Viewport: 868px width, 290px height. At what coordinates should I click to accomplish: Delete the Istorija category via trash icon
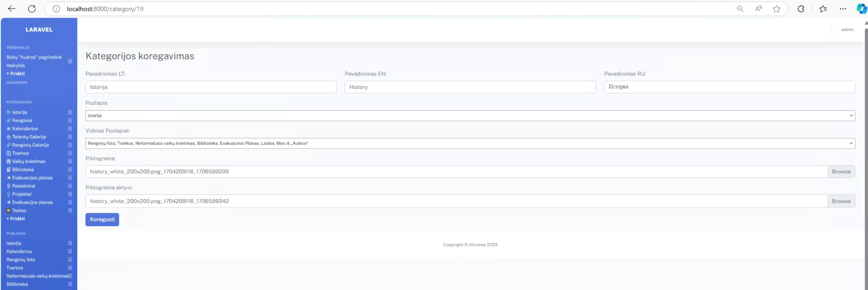pyautogui.click(x=70, y=112)
